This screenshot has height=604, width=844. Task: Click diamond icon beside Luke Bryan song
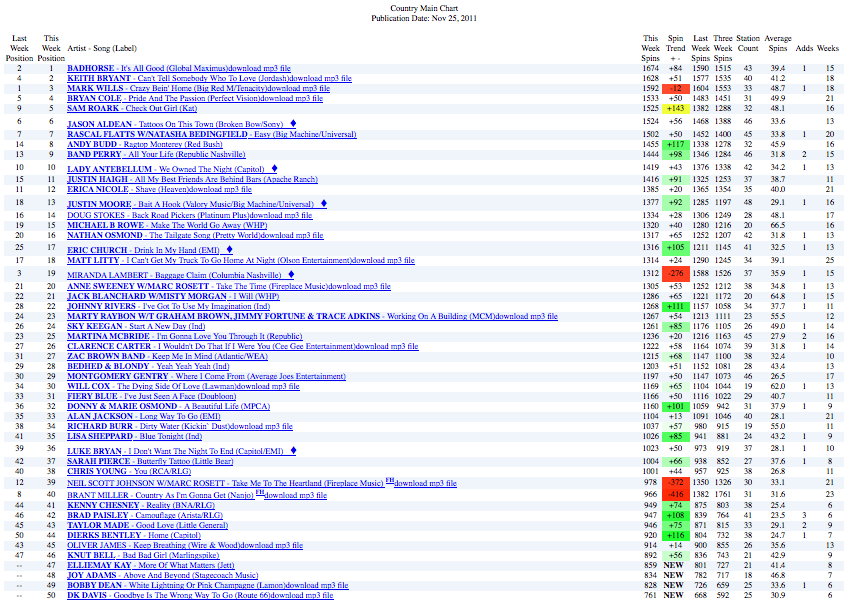click(293, 451)
